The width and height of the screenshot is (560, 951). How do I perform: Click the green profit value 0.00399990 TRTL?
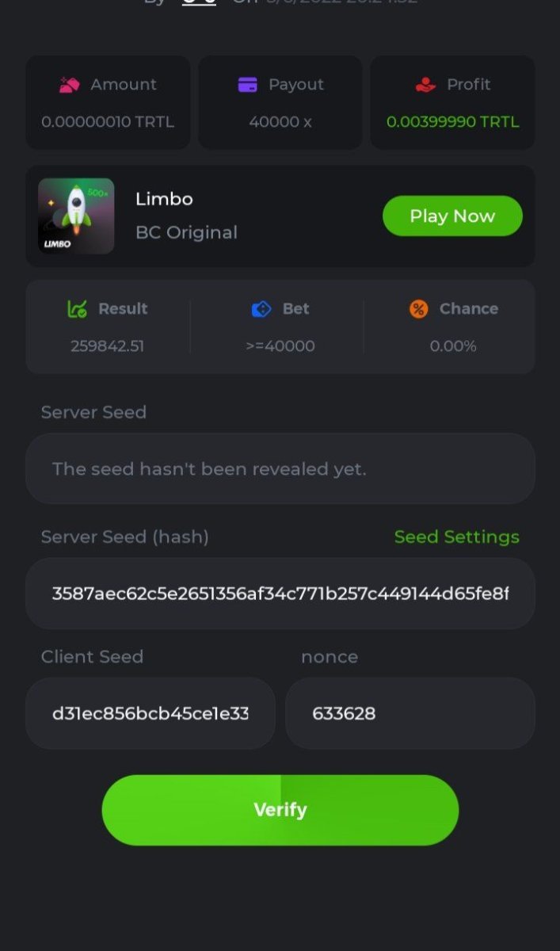point(452,122)
